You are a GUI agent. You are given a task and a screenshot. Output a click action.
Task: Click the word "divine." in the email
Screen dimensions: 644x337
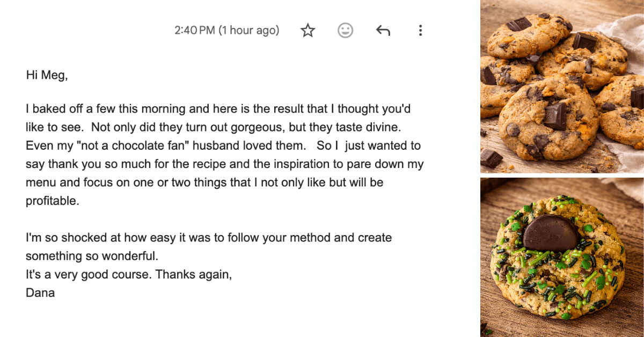point(383,128)
